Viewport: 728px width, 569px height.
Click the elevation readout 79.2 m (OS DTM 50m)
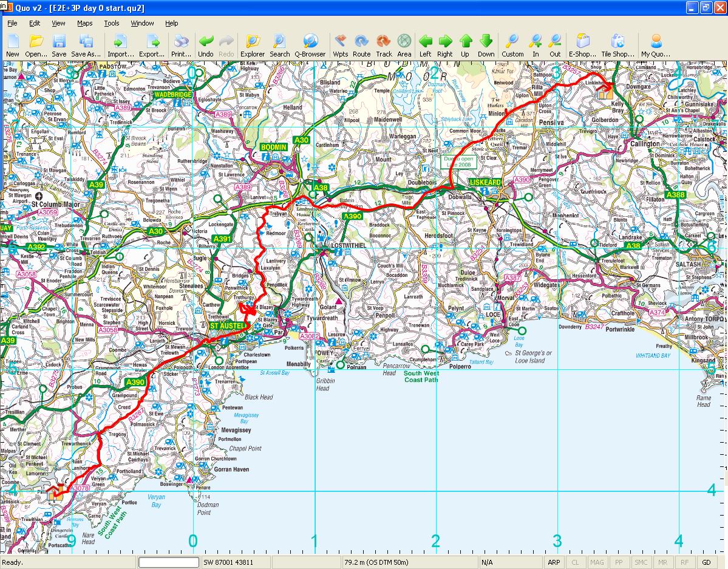tap(376, 562)
